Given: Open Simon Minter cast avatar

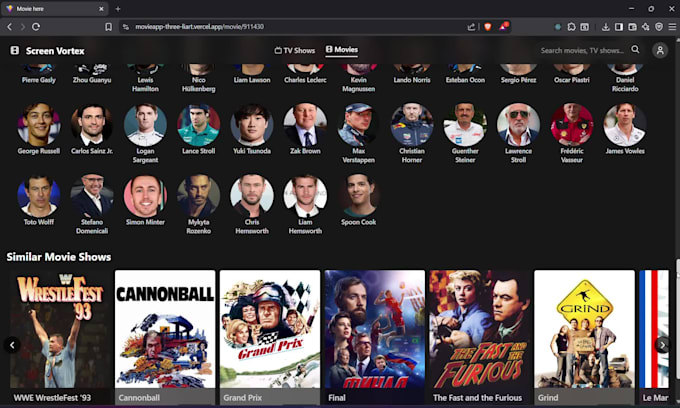Looking at the screenshot, I should tap(145, 195).
